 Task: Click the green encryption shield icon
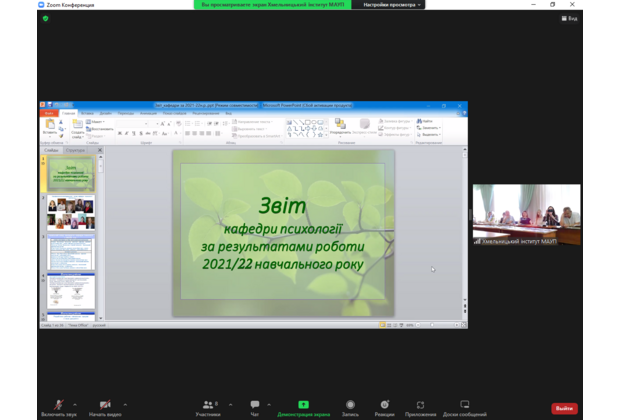point(45,18)
